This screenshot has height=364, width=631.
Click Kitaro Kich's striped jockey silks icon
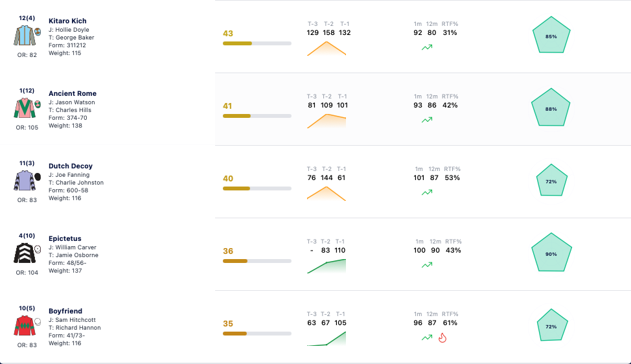(x=25, y=36)
